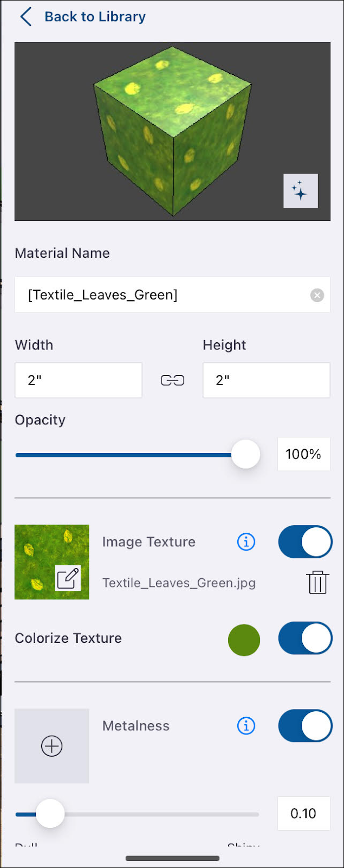Delete Textile_Leaves_Green.jpg with the trash icon
344x868 pixels.
tap(318, 583)
